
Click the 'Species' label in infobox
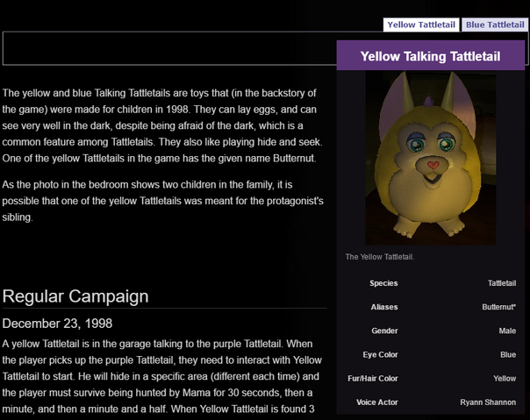click(x=383, y=283)
